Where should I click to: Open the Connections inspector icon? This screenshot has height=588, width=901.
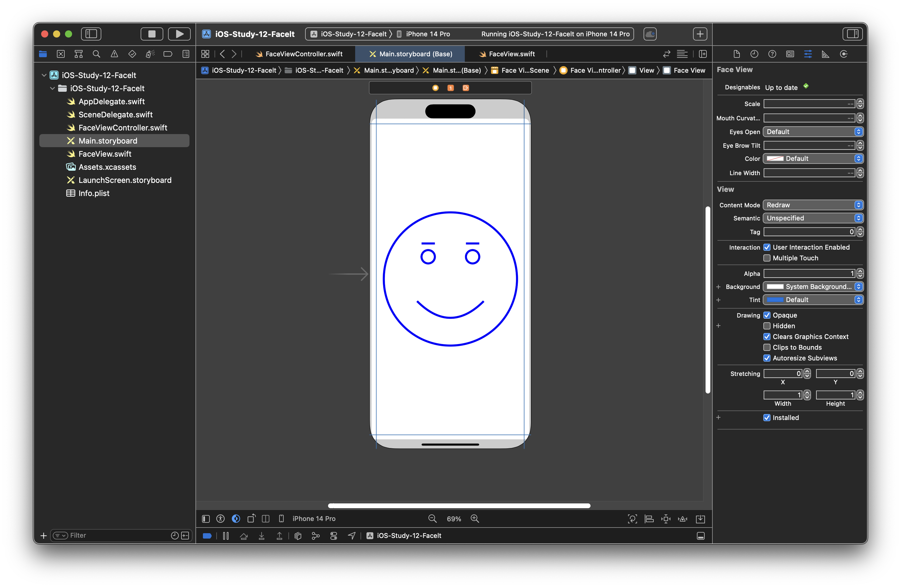843,54
